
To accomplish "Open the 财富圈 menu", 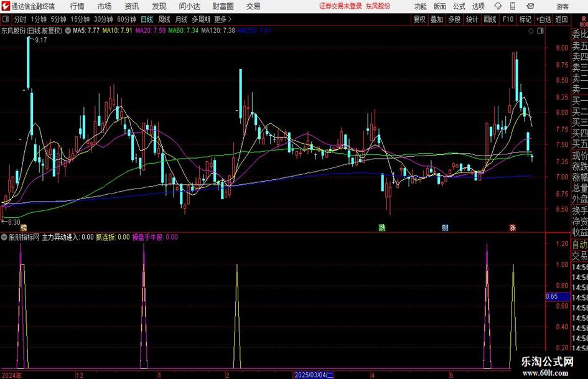I will (223, 6).
